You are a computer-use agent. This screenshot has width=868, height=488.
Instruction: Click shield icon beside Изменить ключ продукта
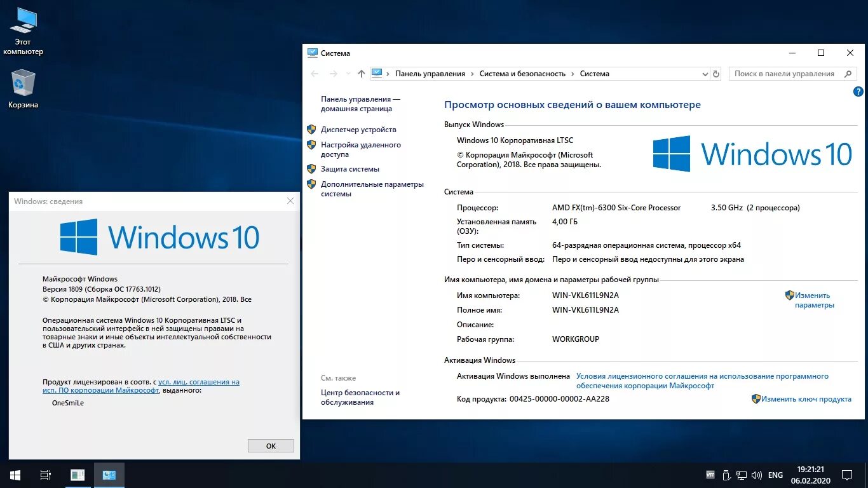(x=756, y=399)
